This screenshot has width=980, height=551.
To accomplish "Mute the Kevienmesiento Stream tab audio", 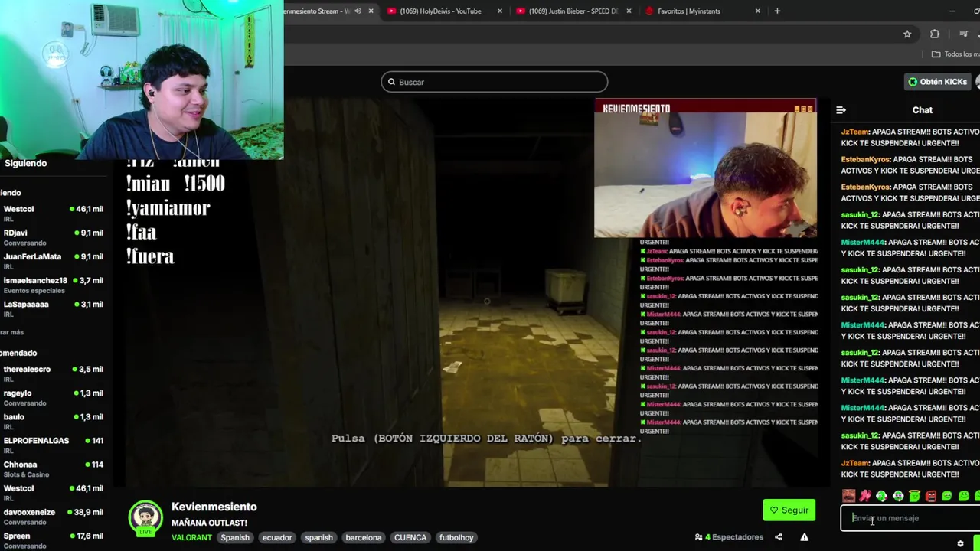I will click(358, 11).
